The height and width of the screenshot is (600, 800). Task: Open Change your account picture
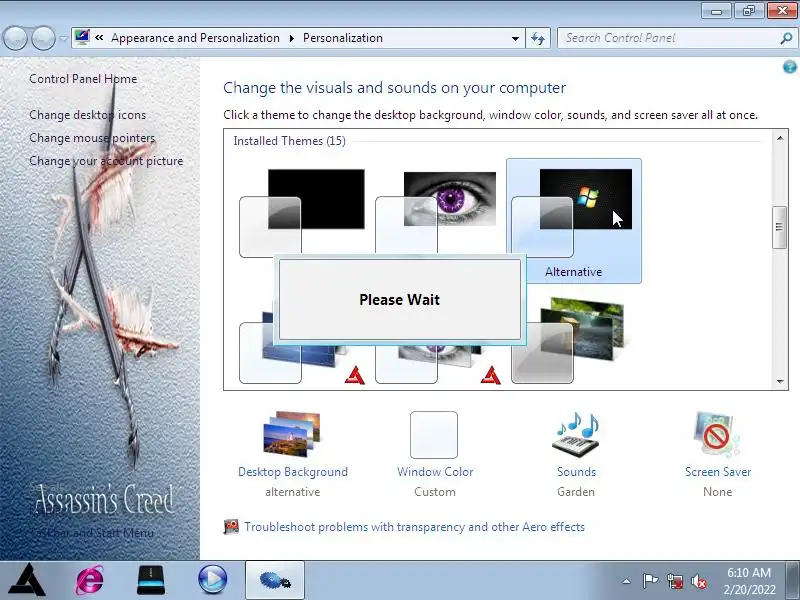click(106, 161)
